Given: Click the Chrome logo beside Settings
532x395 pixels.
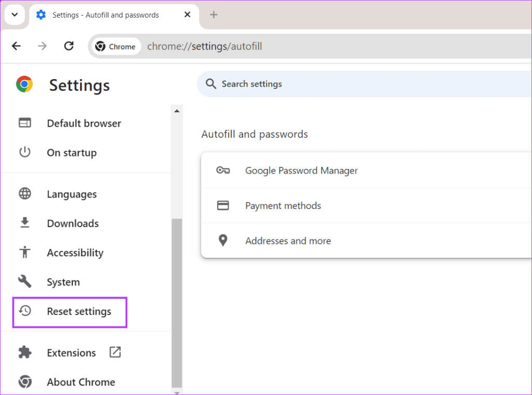Looking at the screenshot, I should tap(24, 84).
